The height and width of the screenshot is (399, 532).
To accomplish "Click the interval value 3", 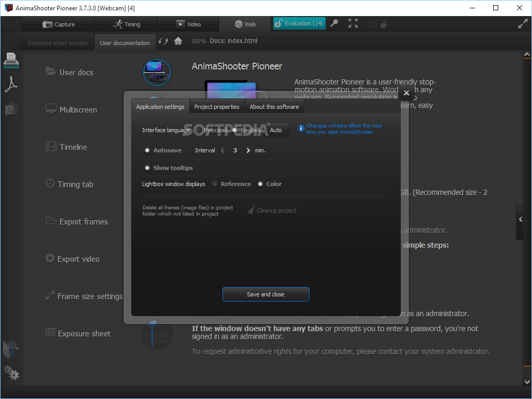I will click(235, 150).
